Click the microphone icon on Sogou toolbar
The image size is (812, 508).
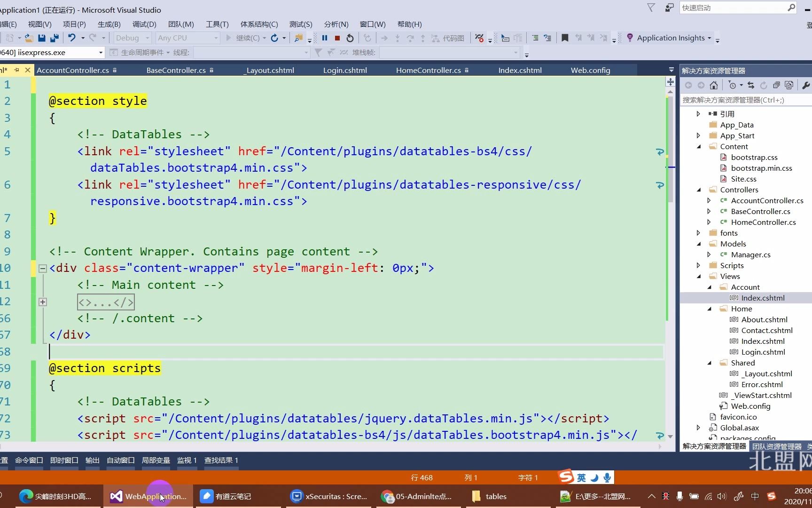click(x=607, y=477)
